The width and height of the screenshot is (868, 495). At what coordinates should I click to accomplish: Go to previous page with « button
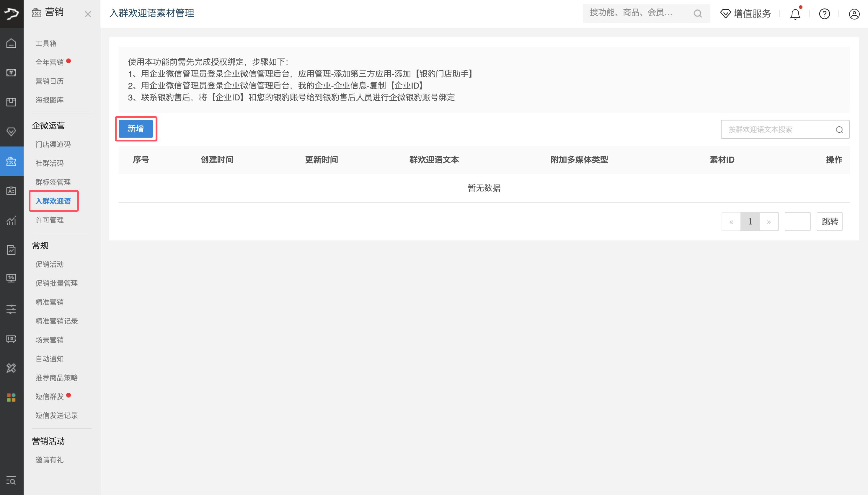click(x=731, y=222)
